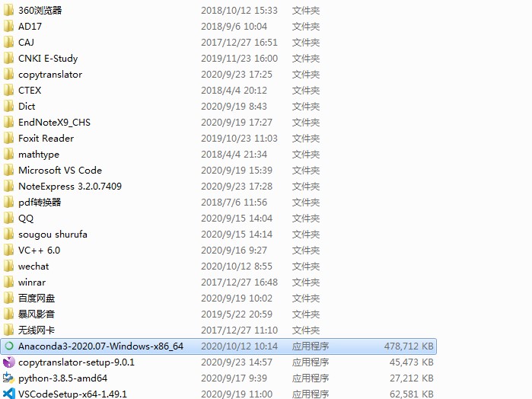Image resolution: width=532 pixels, height=399 pixels.
Task: Click the size value 45,473 KB
Action: pos(412,362)
